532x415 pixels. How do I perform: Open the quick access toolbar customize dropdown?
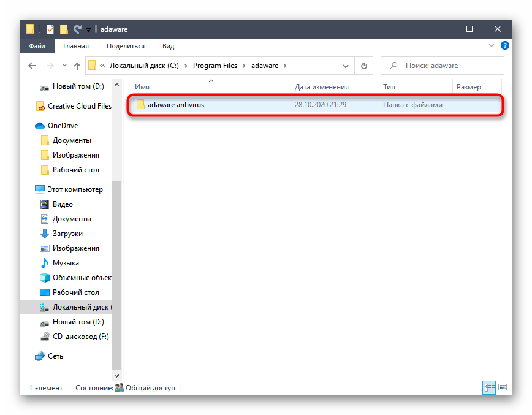[89, 29]
